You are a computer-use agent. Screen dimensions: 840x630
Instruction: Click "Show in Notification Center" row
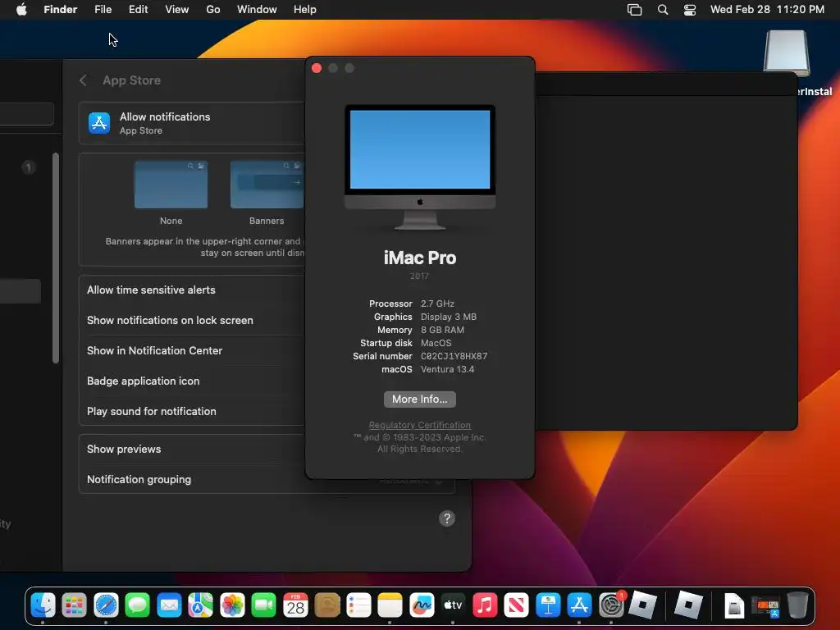[x=192, y=350]
